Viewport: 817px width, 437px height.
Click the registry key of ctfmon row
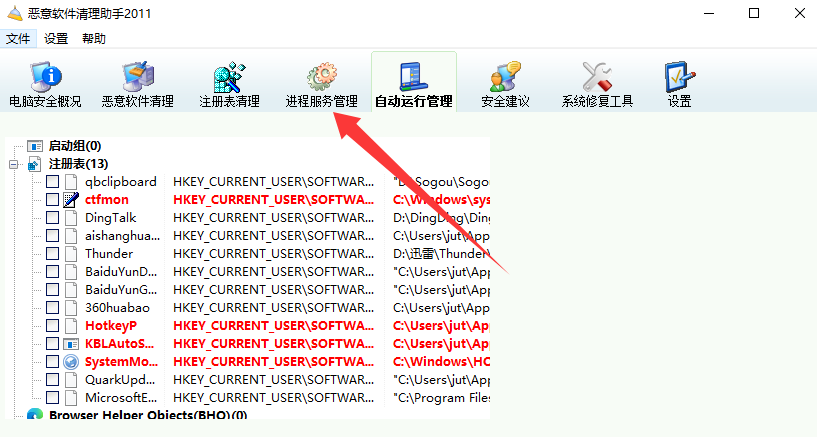[x=274, y=199]
